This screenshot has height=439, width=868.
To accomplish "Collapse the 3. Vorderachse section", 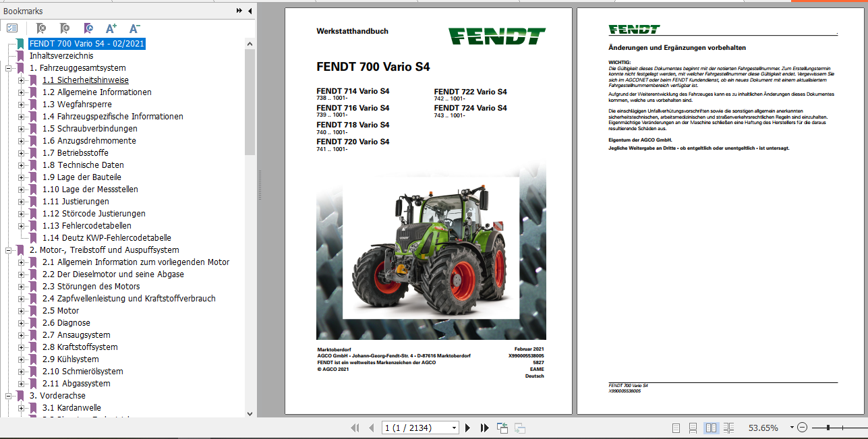I will pos(9,396).
